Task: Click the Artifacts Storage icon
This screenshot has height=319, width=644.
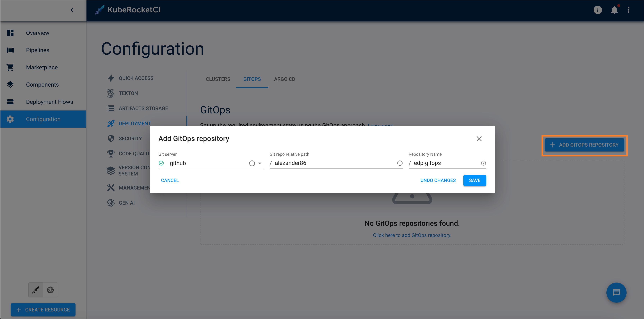Action: point(111,108)
